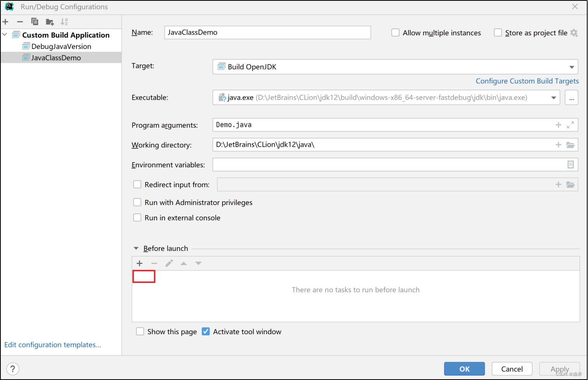Browse for Working directory folder
Screen dimensions: 588x380
pyautogui.click(x=570, y=145)
